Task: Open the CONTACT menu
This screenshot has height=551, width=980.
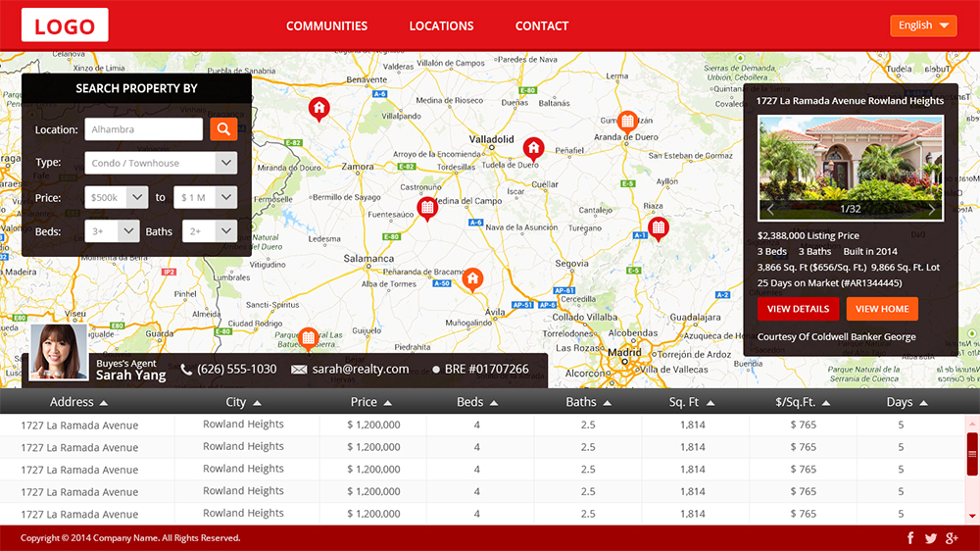Action: click(542, 26)
